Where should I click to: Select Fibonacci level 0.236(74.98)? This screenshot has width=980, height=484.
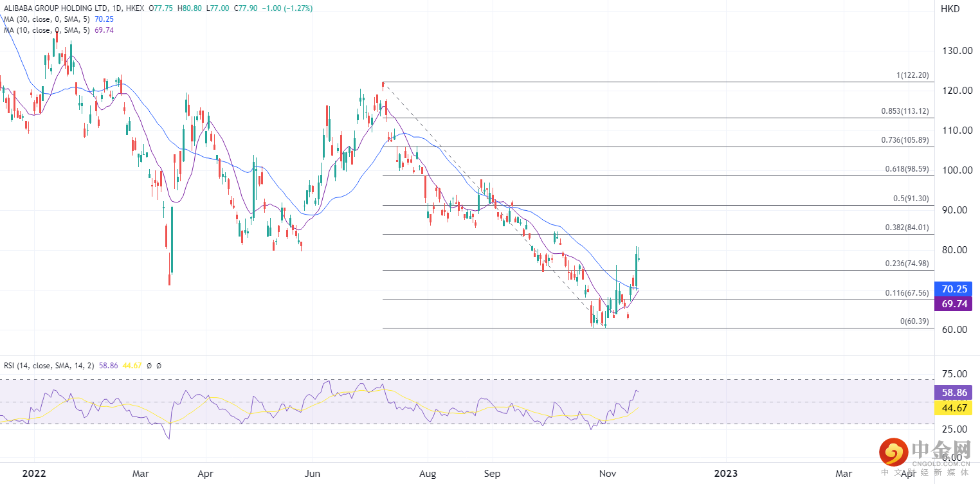coord(907,264)
